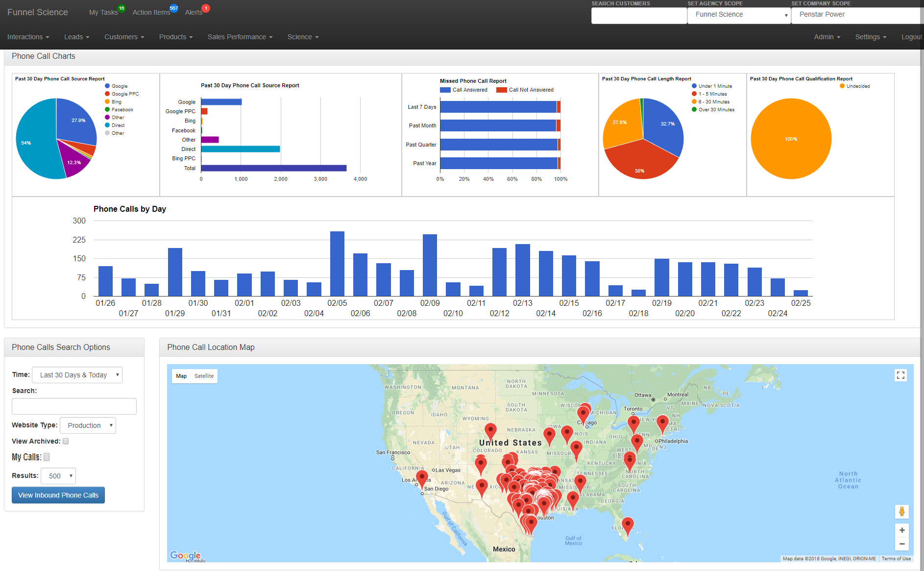The image size is (924, 571).
Task: Click the 02/09 bar in daily calls chart
Action: click(x=430, y=265)
